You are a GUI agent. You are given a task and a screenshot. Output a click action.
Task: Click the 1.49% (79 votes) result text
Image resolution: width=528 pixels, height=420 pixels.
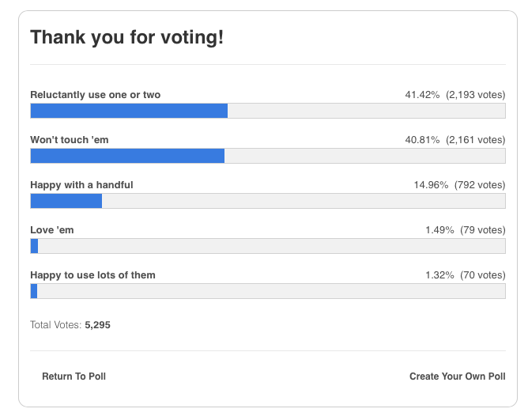pyautogui.click(x=465, y=230)
